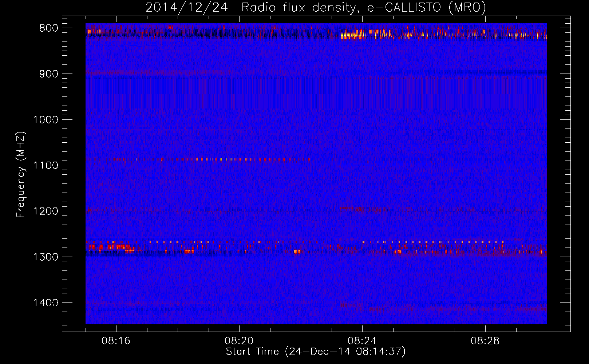The image size is (589, 364).
Task: Click the red emission band just above 1300 MHz at 08:16
Action: tap(111, 248)
